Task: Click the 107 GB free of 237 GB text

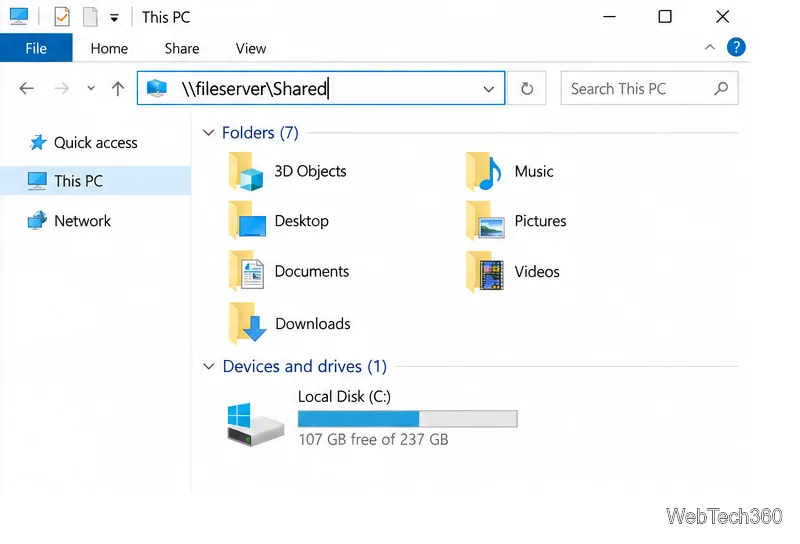Action: [x=373, y=439]
